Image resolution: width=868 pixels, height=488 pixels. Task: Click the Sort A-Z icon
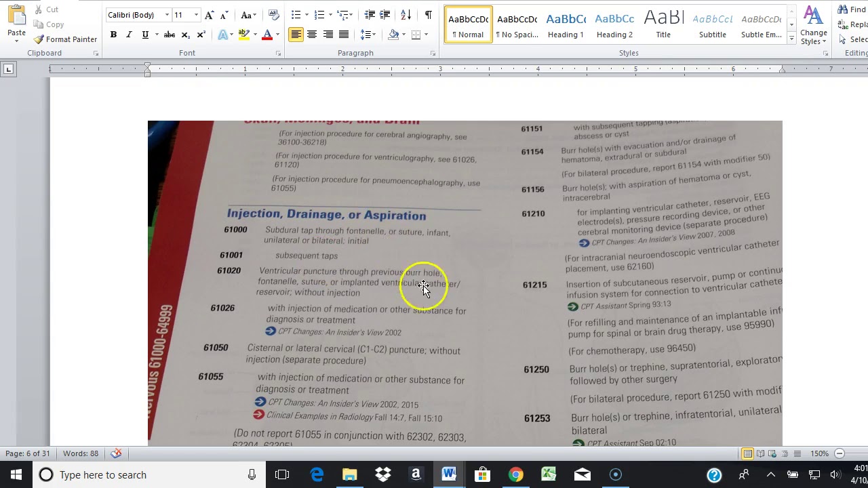(x=406, y=15)
